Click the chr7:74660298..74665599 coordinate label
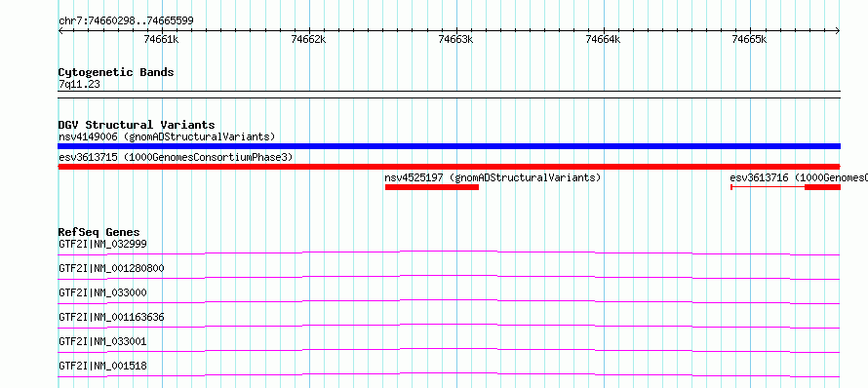This screenshot has width=868, height=388. tap(126, 21)
